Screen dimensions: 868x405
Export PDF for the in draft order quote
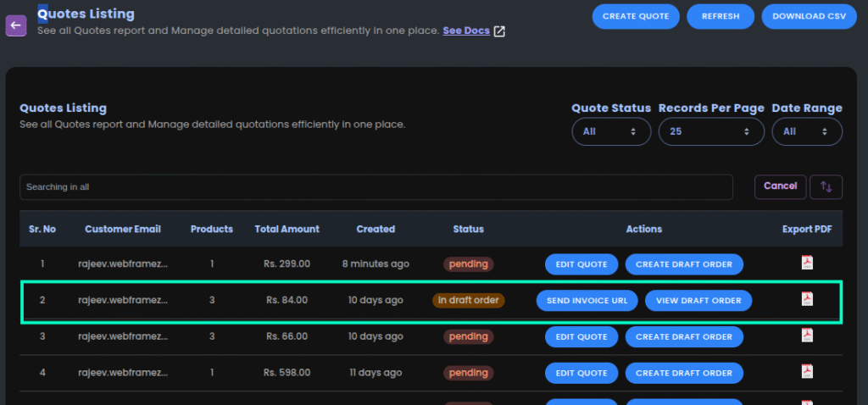807,299
